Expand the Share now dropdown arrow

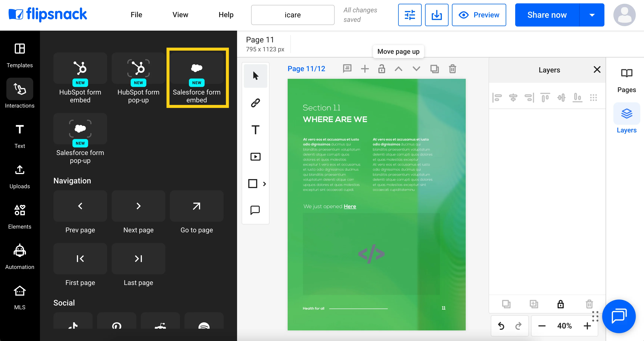point(592,15)
